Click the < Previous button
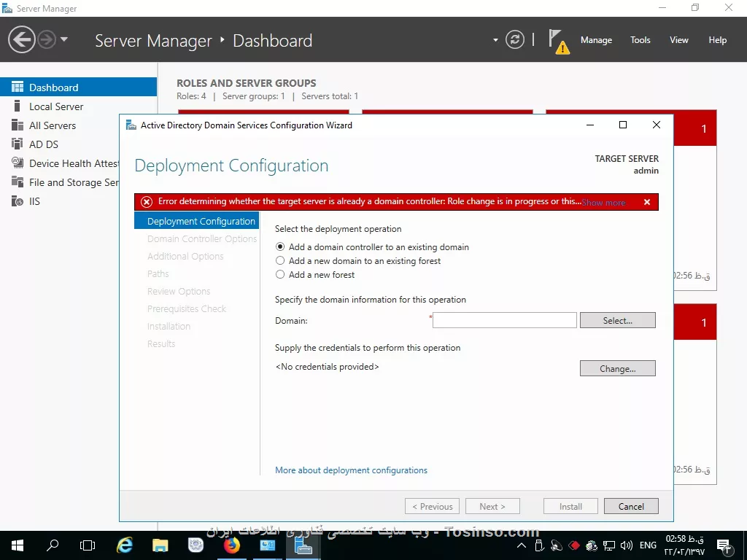Viewport: 747px width, 560px height. (432, 506)
